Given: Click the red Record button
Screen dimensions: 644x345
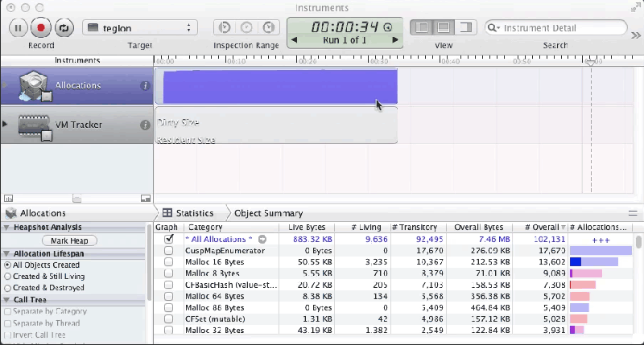Looking at the screenshot, I should [x=41, y=28].
